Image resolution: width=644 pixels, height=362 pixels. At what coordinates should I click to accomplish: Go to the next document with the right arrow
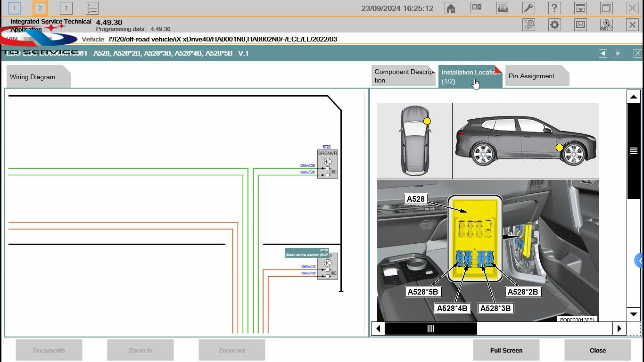[618, 53]
